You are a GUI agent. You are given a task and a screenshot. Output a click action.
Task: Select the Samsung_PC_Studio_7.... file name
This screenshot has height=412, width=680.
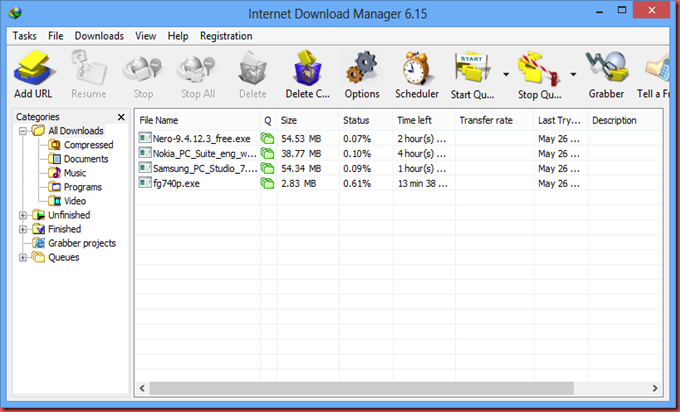[205, 168]
